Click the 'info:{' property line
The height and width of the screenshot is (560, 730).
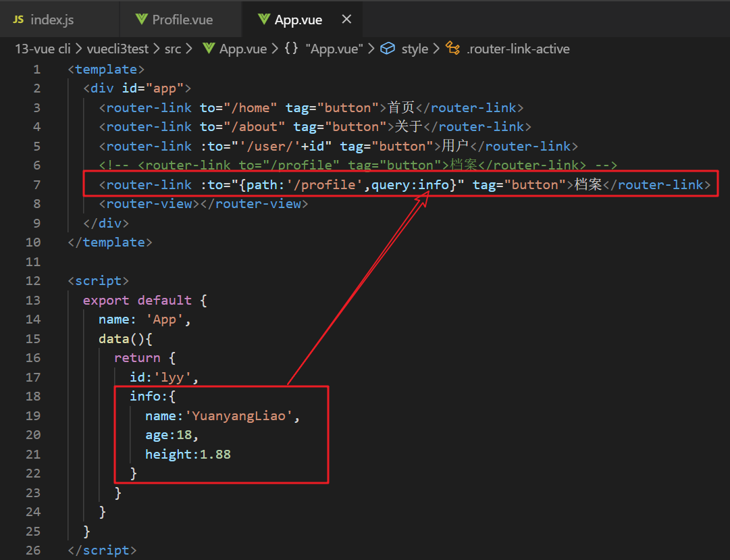click(x=153, y=397)
